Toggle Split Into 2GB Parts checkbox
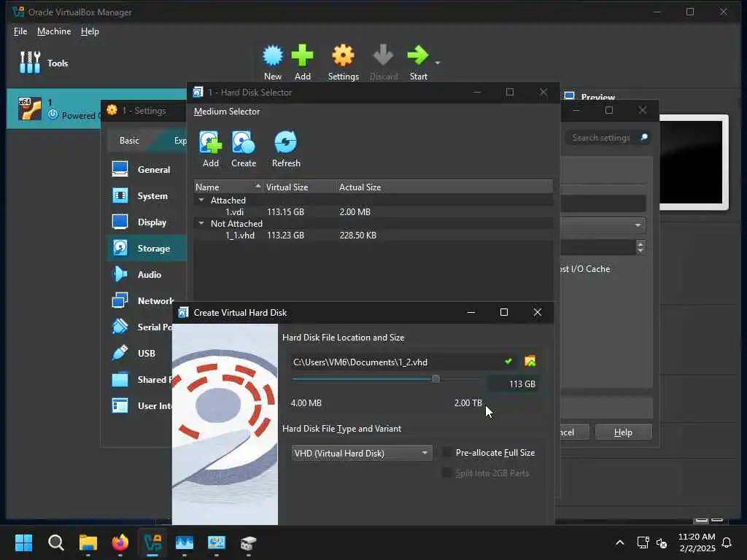Image resolution: width=747 pixels, height=560 pixels. pyautogui.click(x=447, y=472)
